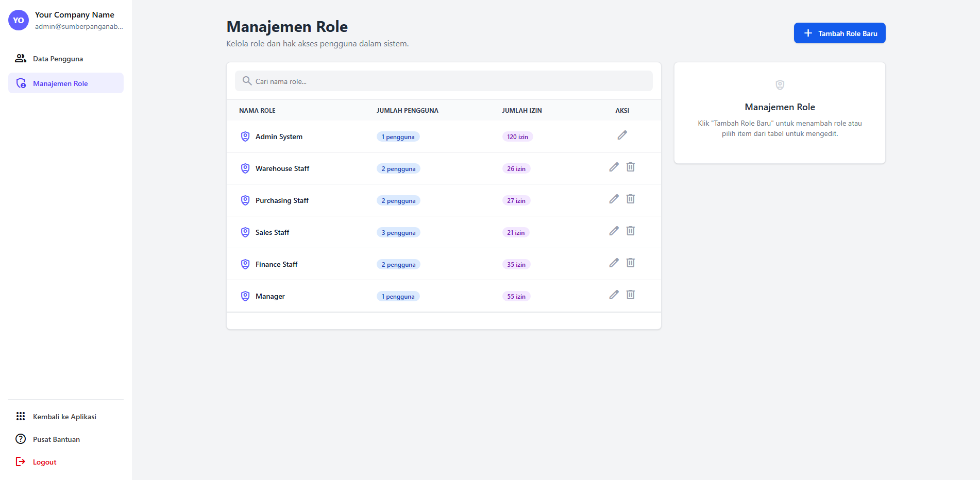Select Manajemen Role sidebar item
Screen dimensions: 980x480
click(x=60, y=83)
